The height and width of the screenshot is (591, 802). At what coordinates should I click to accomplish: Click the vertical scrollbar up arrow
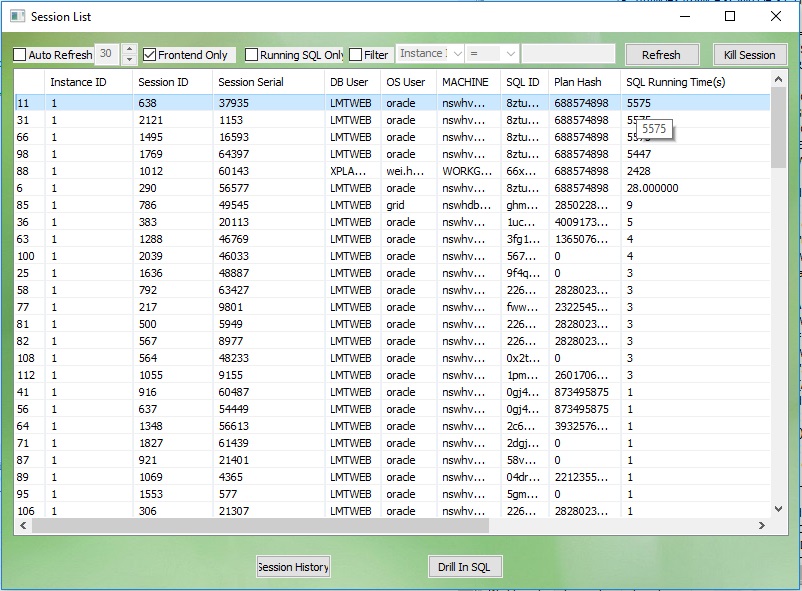pyautogui.click(x=778, y=79)
